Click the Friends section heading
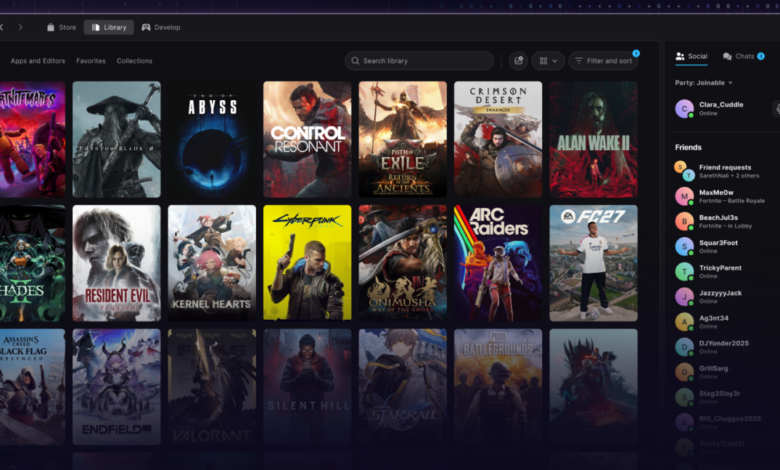The height and width of the screenshot is (470, 780). tap(688, 147)
